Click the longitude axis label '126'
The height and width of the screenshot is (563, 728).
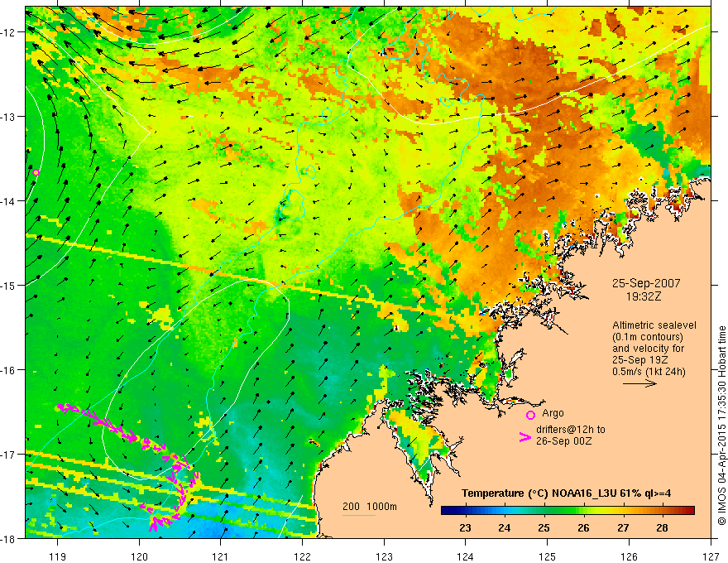point(629,556)
